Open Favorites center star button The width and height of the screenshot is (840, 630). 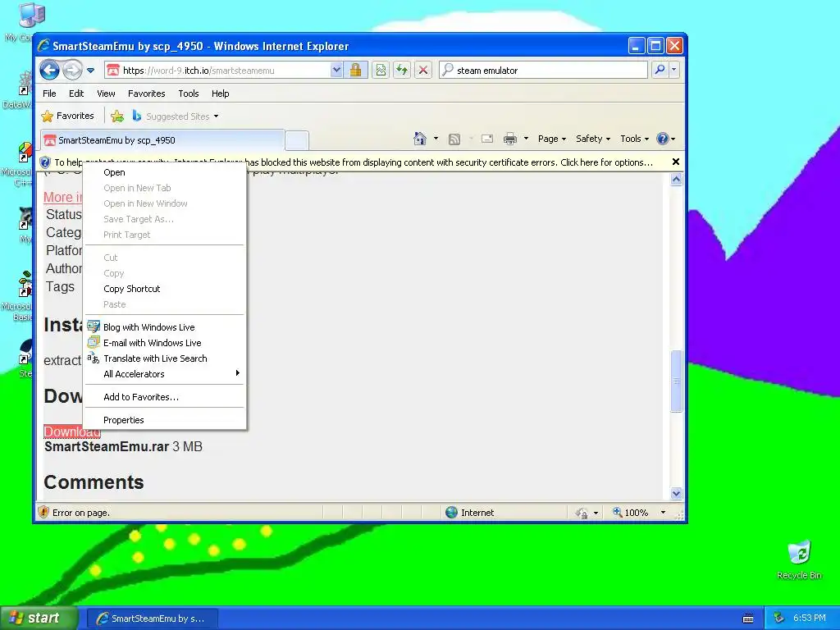coord(68,116)
